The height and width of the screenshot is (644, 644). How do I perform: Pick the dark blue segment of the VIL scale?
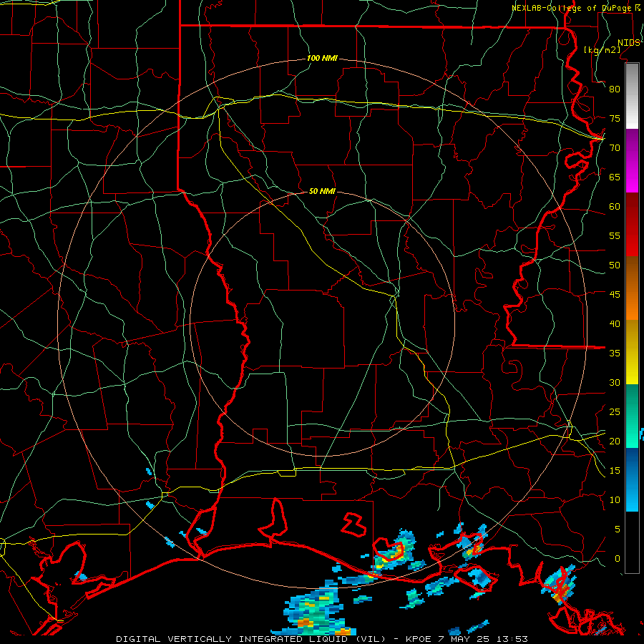[632, 479]
